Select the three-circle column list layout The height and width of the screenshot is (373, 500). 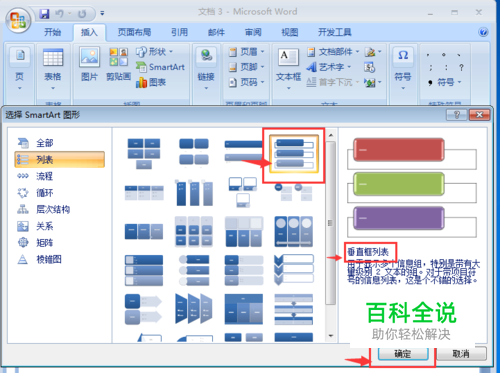click(294, 231)
